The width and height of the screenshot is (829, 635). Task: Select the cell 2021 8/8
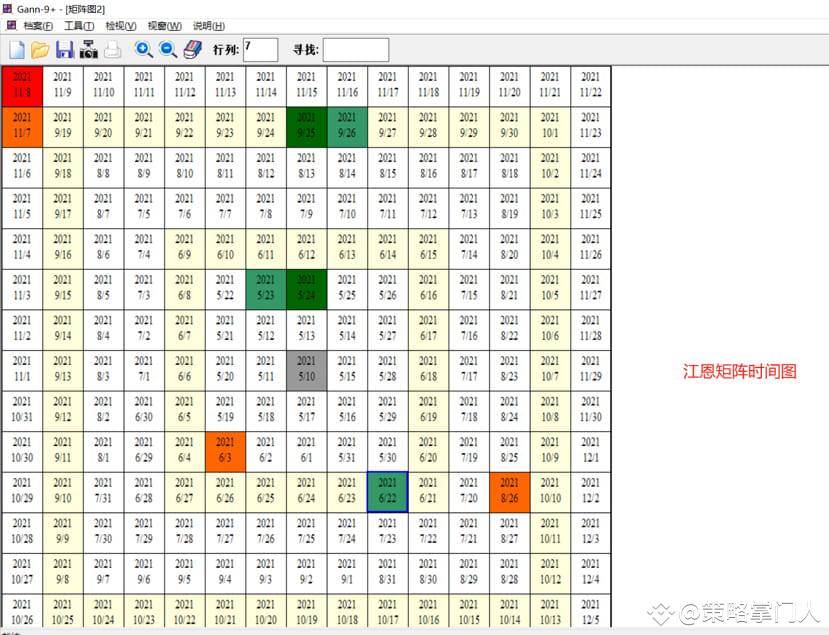pyautogui.click(x=104, y=168)
